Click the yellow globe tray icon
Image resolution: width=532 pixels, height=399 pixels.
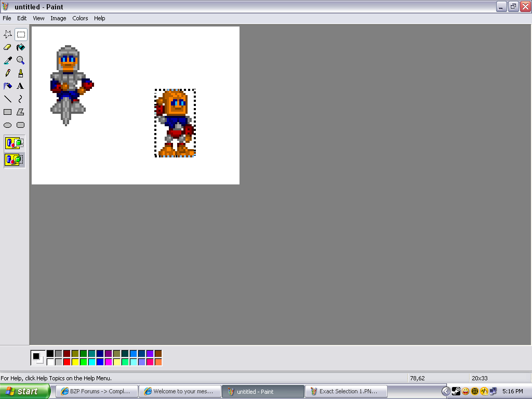475,391
